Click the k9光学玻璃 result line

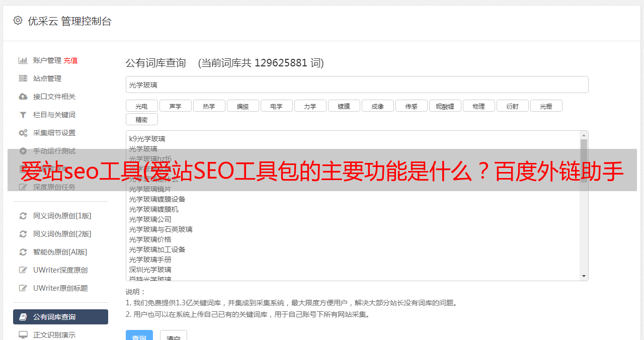(x=147, y=139)
